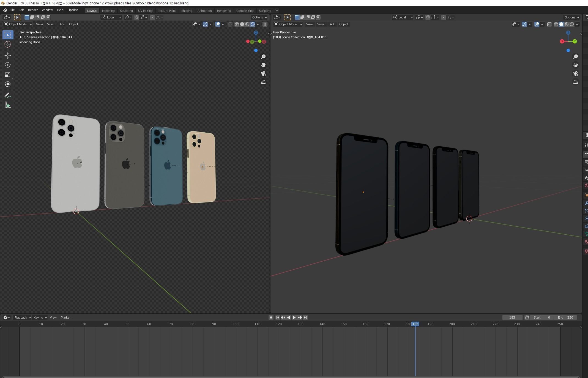Screen dimensions: 588x378
Task: Click the zoom magnifier in left viewport
Action: coord(263,56)
